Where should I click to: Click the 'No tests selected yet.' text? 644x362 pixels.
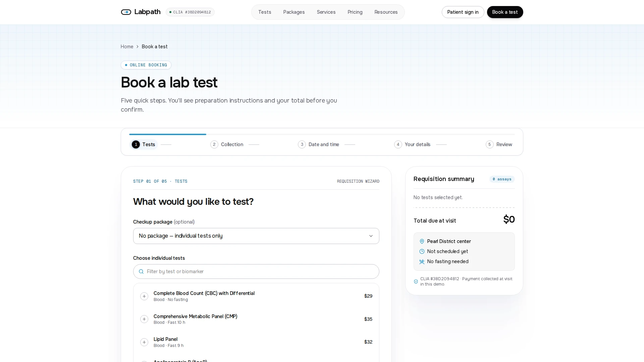click(438, 197)
